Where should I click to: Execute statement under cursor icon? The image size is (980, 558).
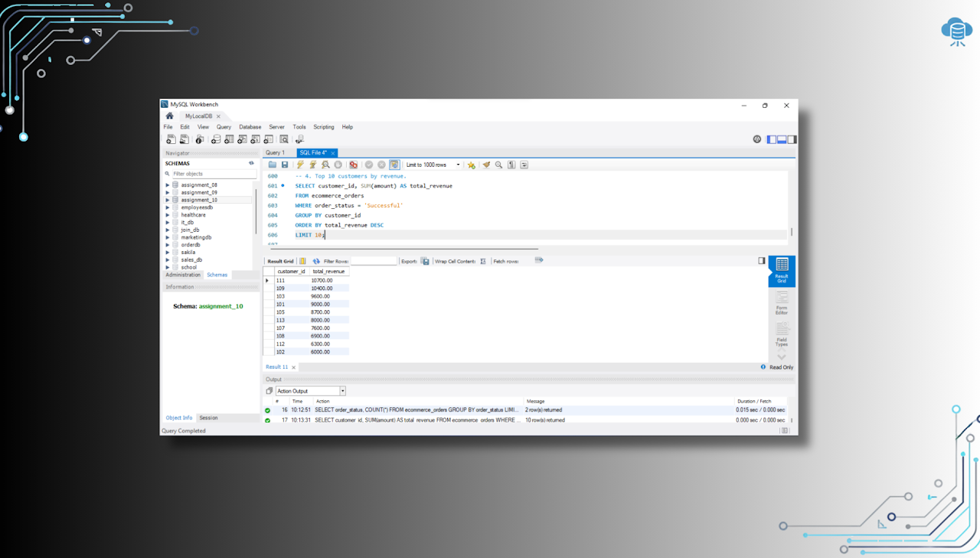click(313, 165)
